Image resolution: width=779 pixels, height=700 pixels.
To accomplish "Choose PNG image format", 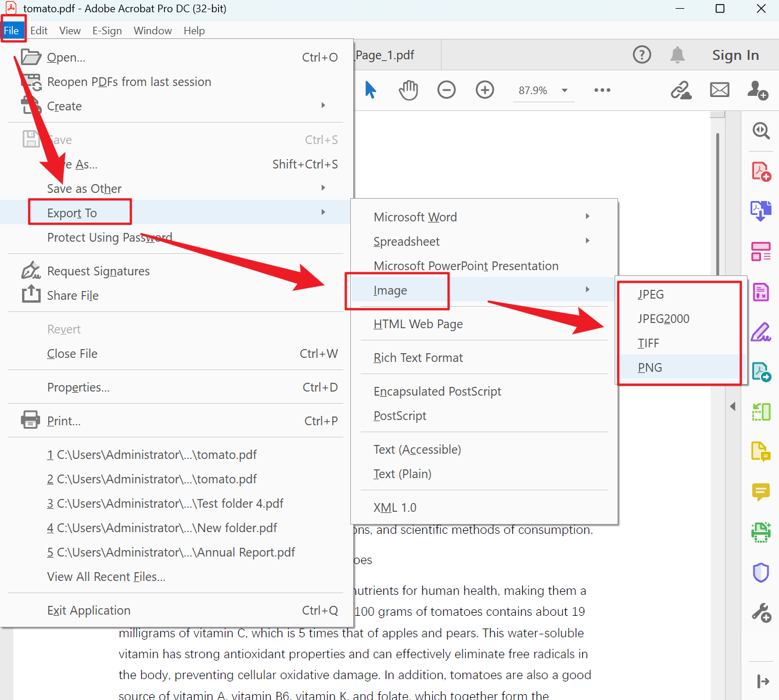I will click(650, 368).
